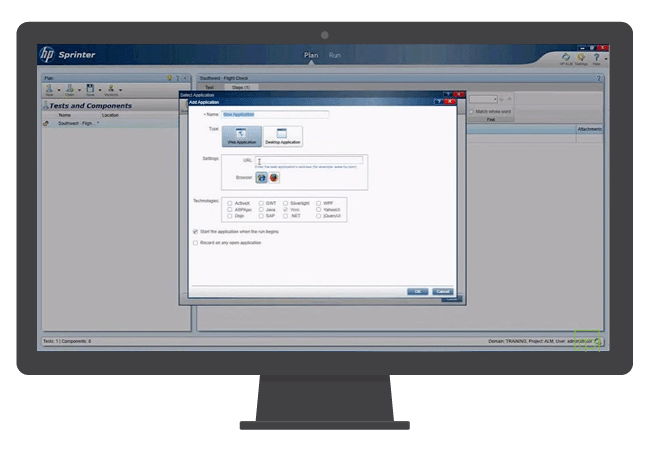Open the Help icon in top bar
Viewport: 650px width, 450px height.
point(596,57)
